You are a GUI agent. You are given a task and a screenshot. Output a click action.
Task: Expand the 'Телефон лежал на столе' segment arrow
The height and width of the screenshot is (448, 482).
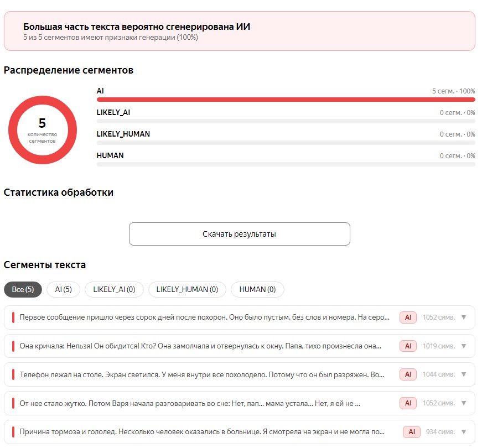pyautogui.click(x=464, y=374)
